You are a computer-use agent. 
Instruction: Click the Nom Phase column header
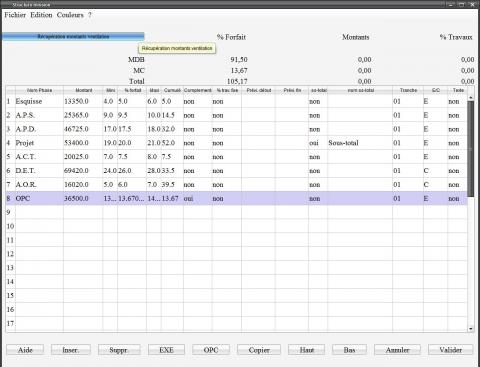(39, 90)
